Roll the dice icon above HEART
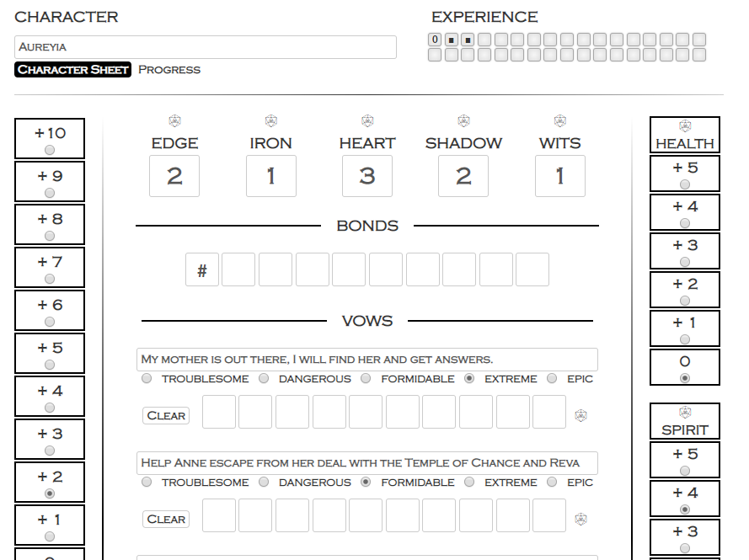This screenshot has height=560, width=749. pos(366,120)
